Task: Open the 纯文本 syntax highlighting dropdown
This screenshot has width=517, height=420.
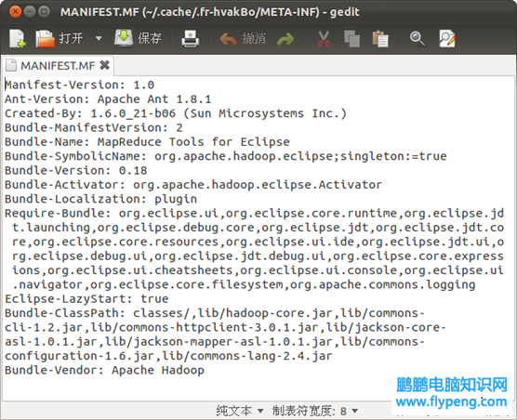Action: tap(240, 411)
